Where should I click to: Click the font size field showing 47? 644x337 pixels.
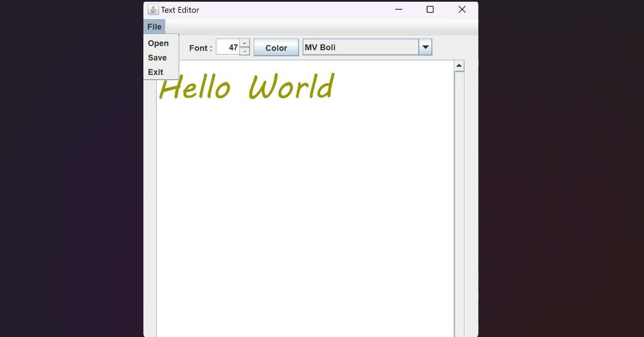228,47
